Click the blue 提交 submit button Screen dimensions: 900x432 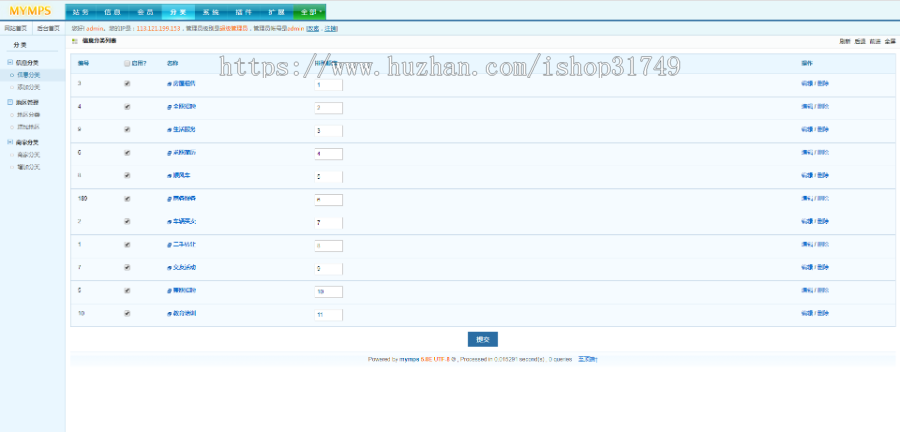click(x=483, y=339)
